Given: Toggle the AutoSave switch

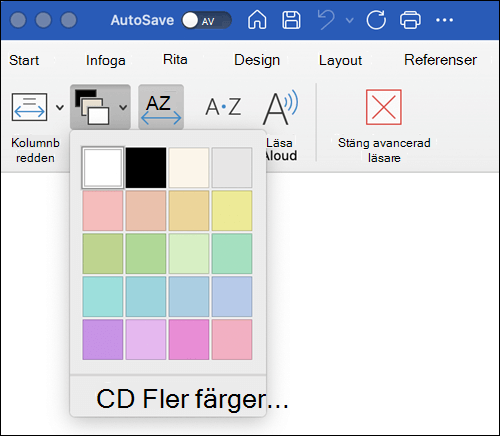Looking at the screenshot, I should 206,20.
